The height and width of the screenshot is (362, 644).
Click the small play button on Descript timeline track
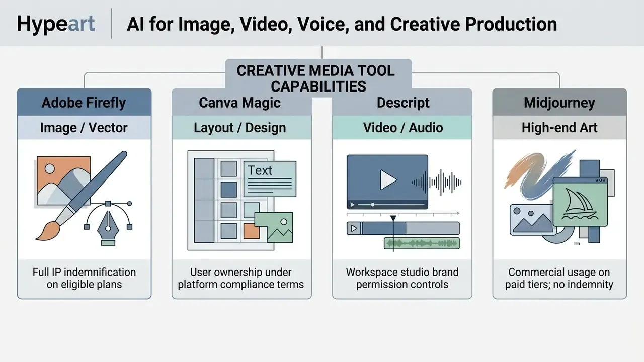[x=354, y=228]
